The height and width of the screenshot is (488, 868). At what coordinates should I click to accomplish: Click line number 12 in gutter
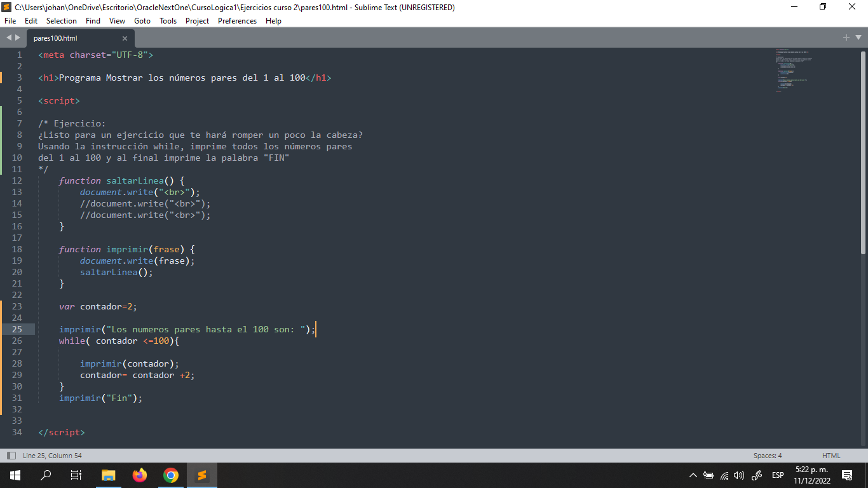click(x=17, y=180)
